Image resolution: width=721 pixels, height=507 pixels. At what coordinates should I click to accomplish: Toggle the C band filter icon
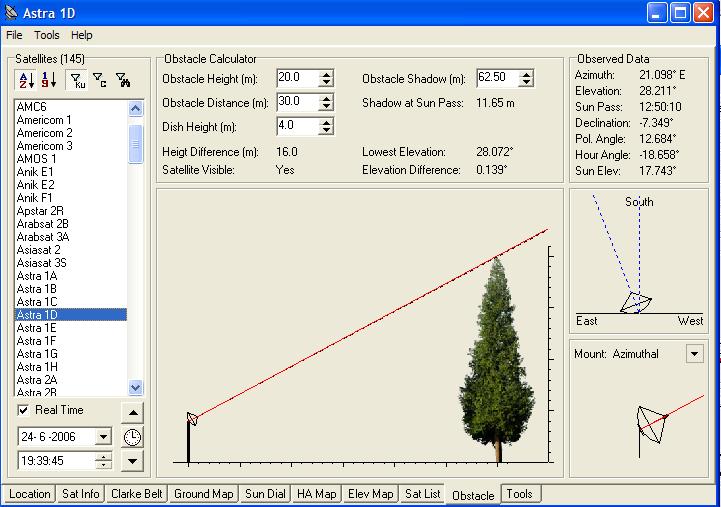tap(99, 80)
